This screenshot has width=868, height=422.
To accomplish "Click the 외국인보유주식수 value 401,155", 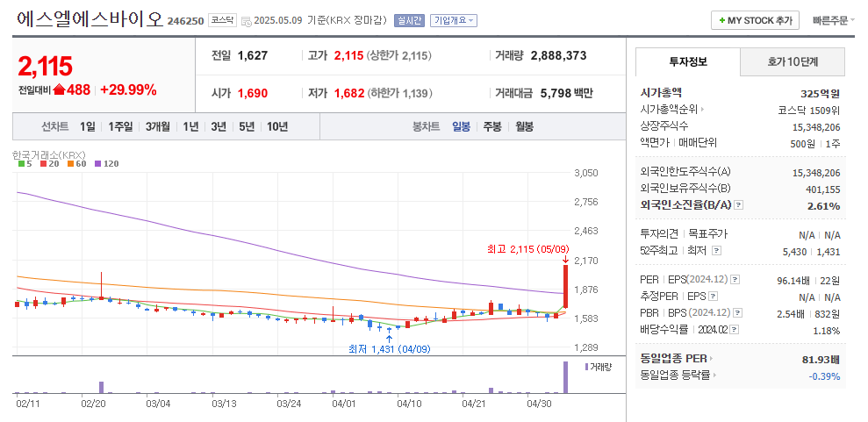I will pyautogui.click(x=822, y=190).
